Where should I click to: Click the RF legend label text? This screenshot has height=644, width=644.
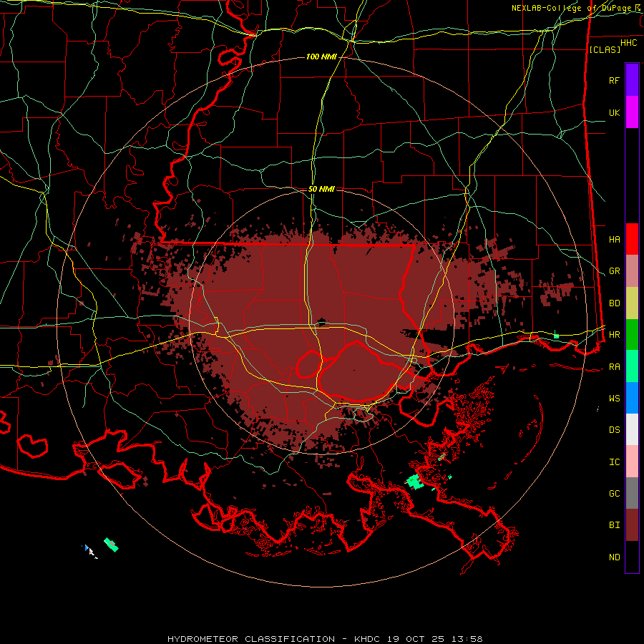[615, 80]
